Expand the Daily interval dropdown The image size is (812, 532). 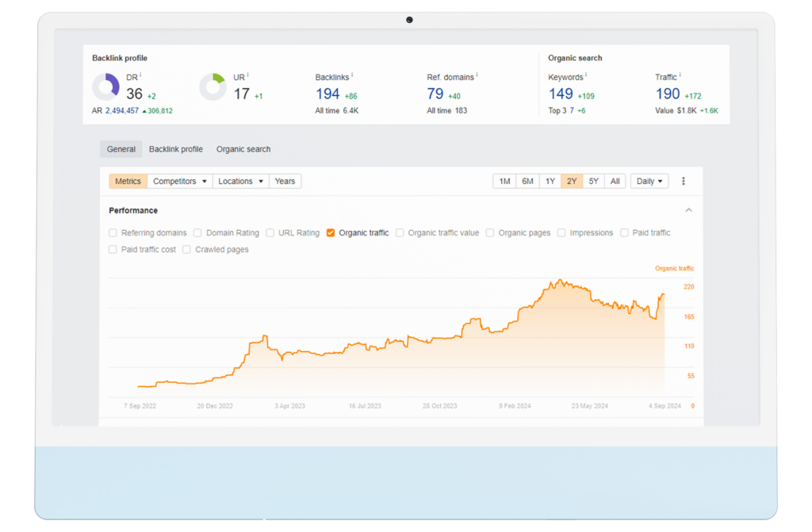tap(649, 182)
